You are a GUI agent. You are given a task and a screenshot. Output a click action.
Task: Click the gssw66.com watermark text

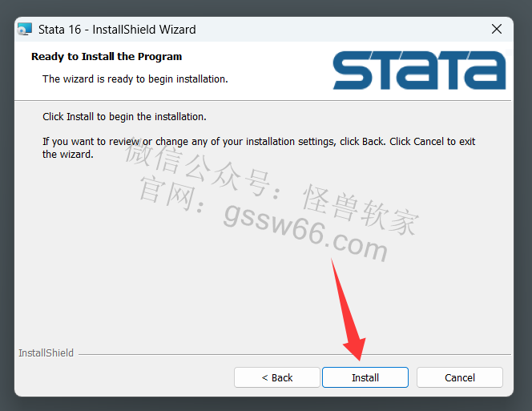pos(305,232)
